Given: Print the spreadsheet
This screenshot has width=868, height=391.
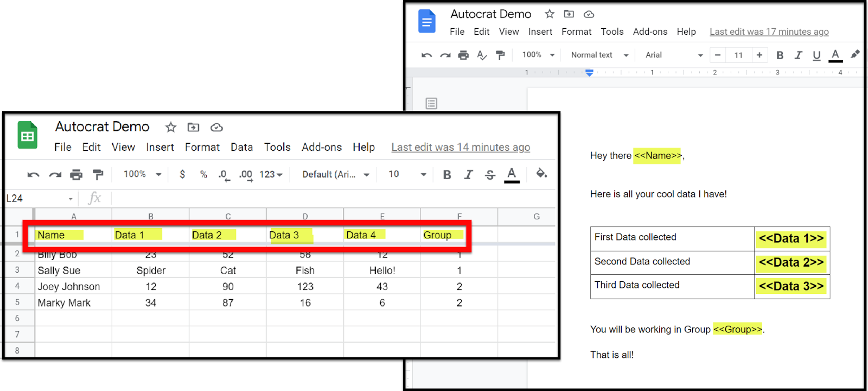Looking at the screenshot, I should [76, 174].
